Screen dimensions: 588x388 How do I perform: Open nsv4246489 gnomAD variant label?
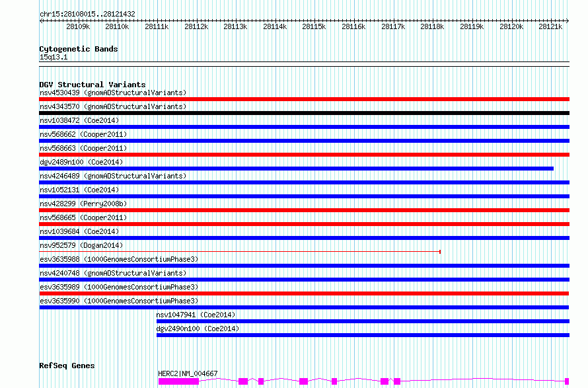(113, 176)
